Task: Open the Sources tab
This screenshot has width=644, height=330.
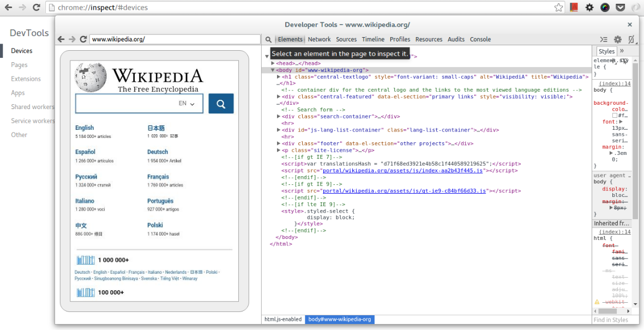Action: click(x=346, y=39)
